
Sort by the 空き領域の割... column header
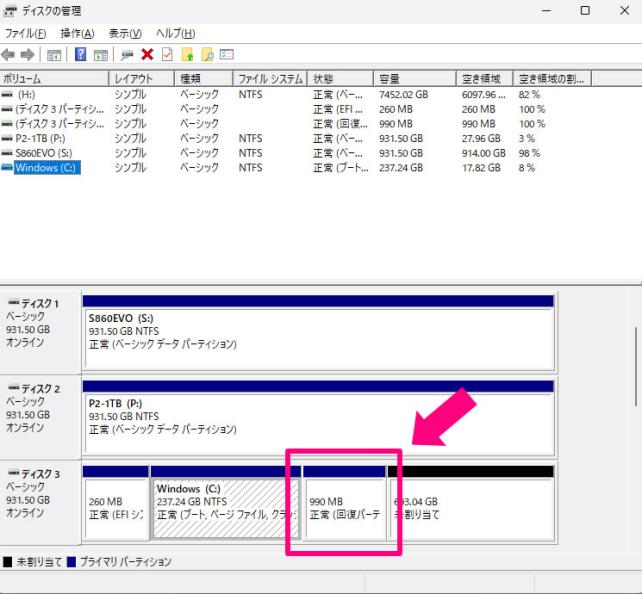click(552, 78)
